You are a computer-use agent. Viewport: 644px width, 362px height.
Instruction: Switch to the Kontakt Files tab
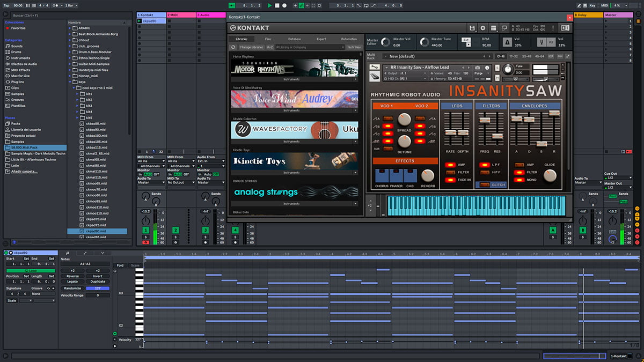click(268, 39)
